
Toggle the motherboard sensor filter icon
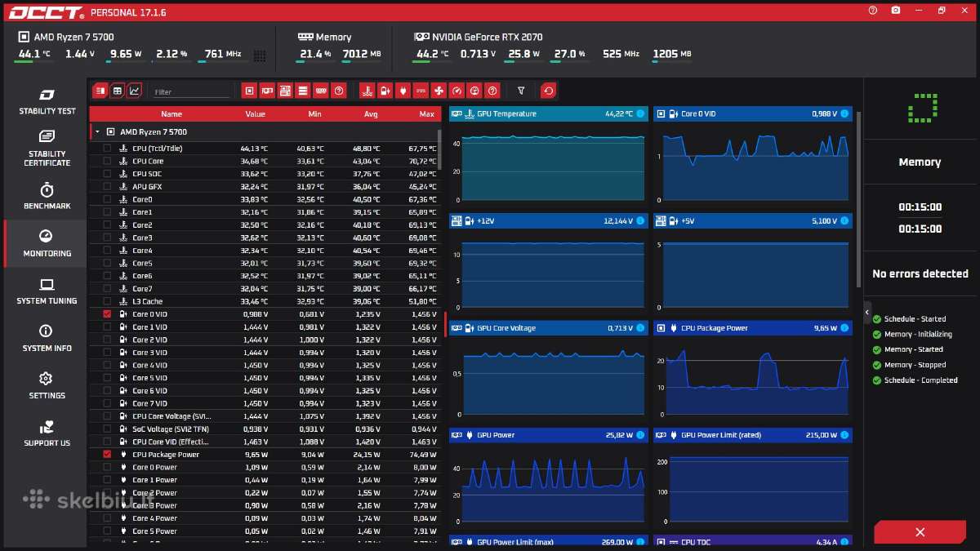(285, 91)
